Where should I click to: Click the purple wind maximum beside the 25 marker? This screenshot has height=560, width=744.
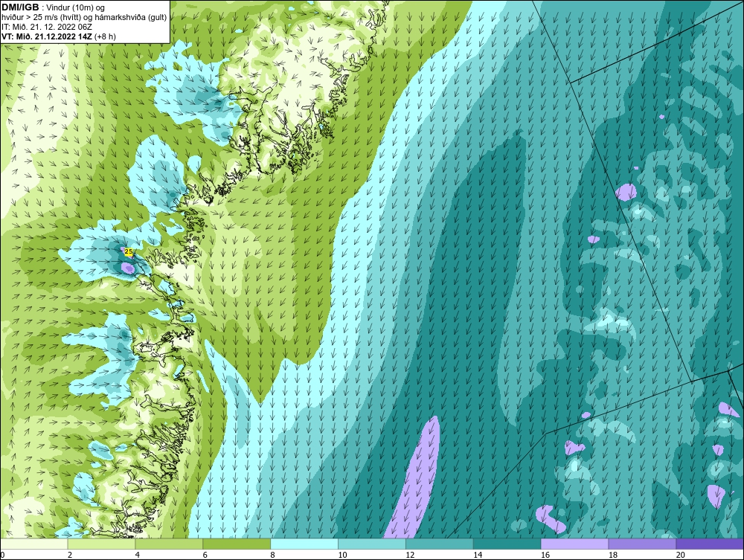tap(129, 268)
